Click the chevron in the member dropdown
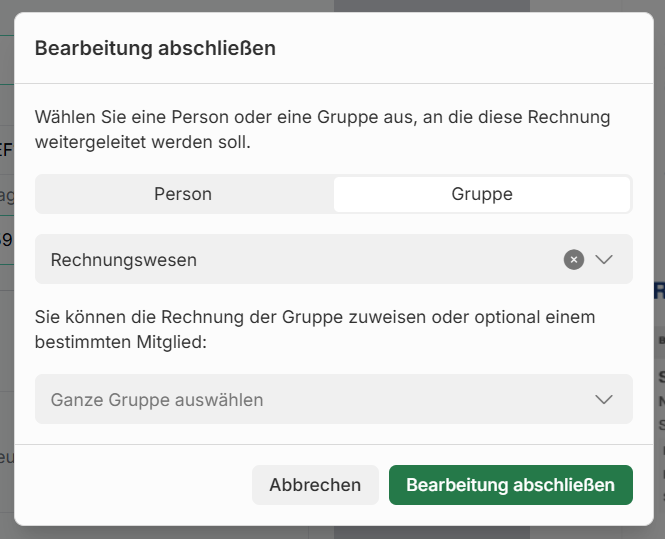665x539 pixels. pos(604,400)
